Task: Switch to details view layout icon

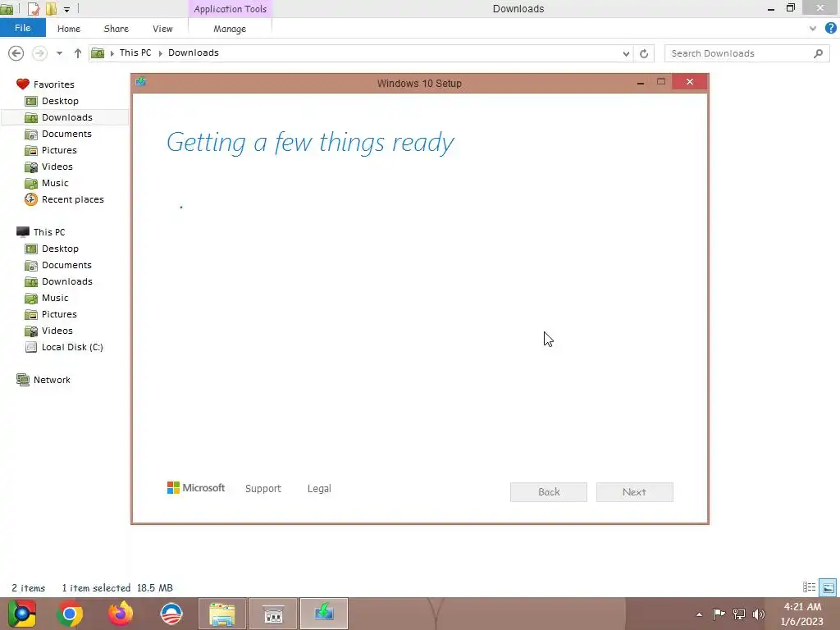Action: 809,587
